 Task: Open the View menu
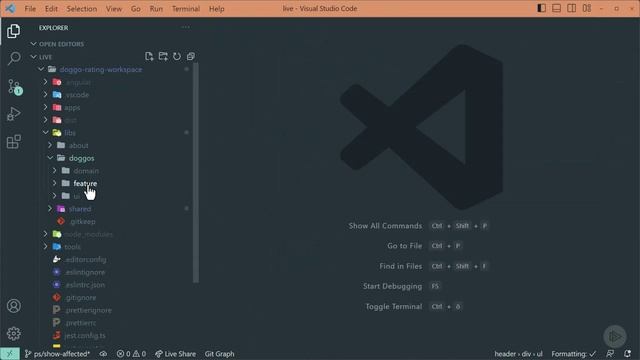click(x=114, y=9)
